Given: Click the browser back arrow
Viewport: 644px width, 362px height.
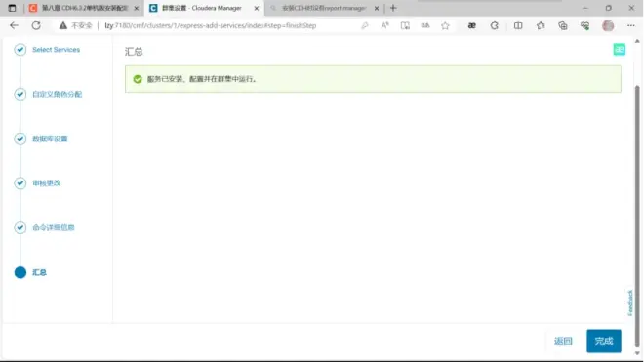Looking at the screenshot, I should 14,26.
